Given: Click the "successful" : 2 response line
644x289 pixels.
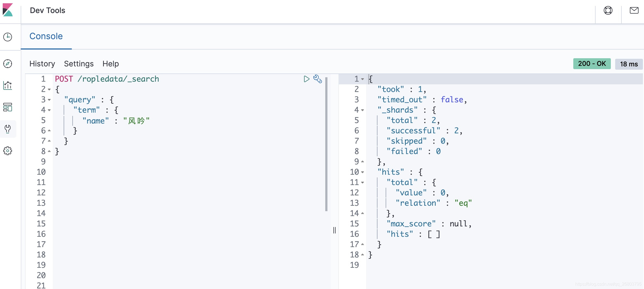Looking at the screenshot, I should point(425,131).
